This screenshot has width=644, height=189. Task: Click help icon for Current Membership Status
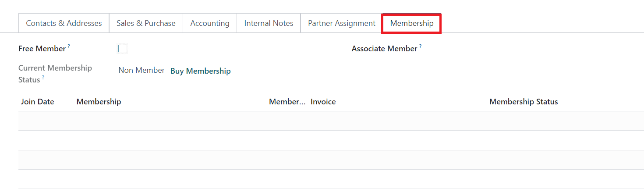(43, 77)
